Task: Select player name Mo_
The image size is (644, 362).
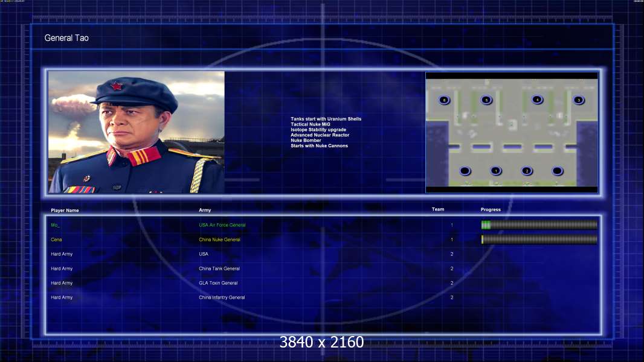Action: pos(56,225)
